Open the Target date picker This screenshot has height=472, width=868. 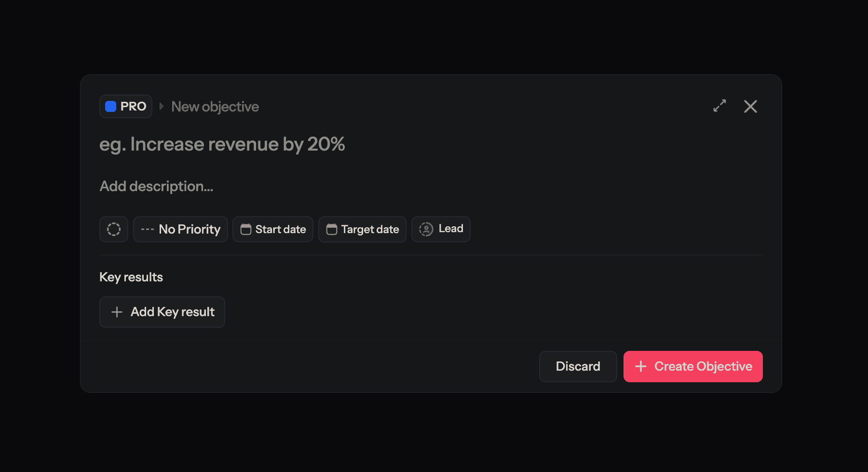coord(362,229)
